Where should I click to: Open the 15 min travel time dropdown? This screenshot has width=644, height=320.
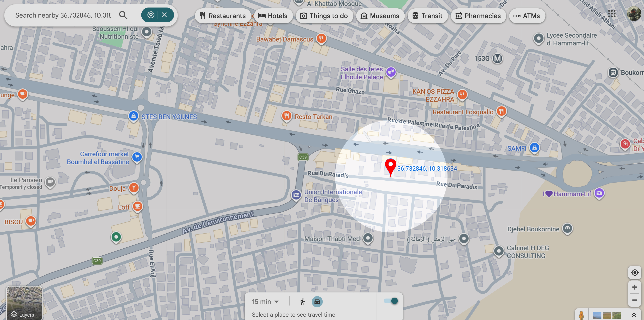265,302
